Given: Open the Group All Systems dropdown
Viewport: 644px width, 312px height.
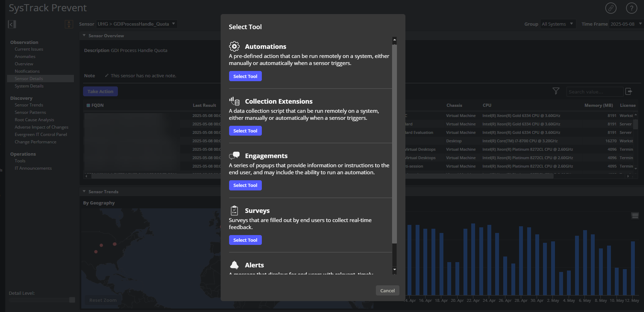Looking at the screenshot, I should coord(558,24).
